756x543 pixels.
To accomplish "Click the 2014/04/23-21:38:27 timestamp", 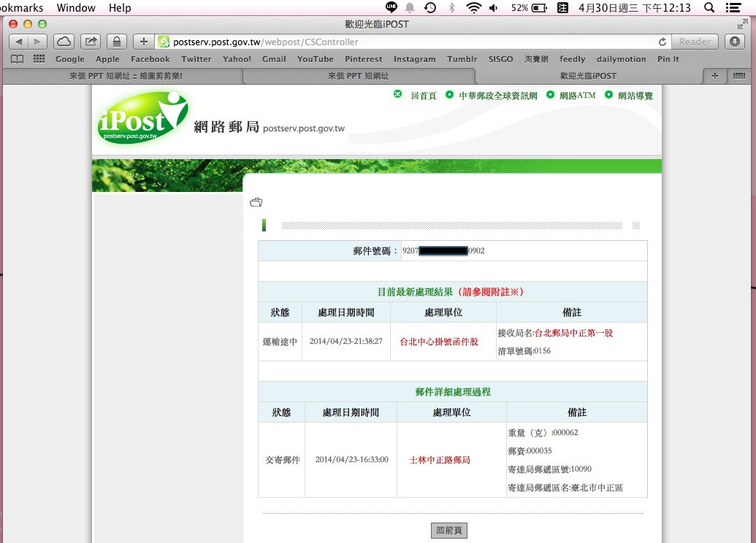I will point(346,341).
